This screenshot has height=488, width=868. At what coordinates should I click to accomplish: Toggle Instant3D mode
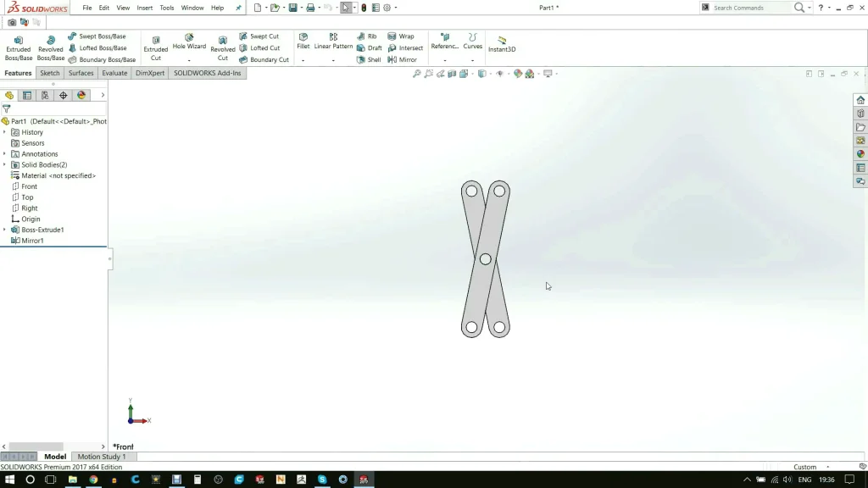point(502,44)
